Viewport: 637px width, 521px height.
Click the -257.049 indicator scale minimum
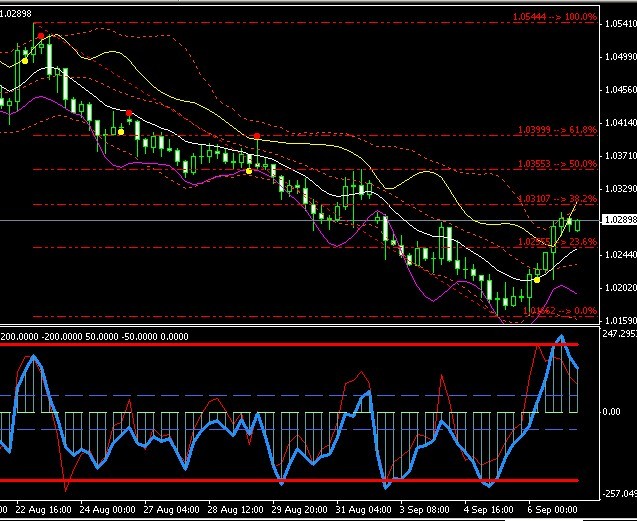pos(619,493)
